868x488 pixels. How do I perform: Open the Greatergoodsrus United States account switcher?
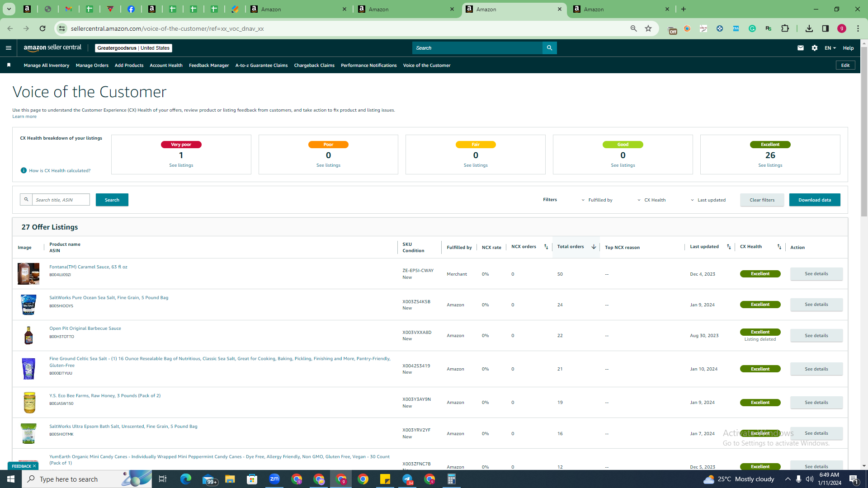coord(133,48)
